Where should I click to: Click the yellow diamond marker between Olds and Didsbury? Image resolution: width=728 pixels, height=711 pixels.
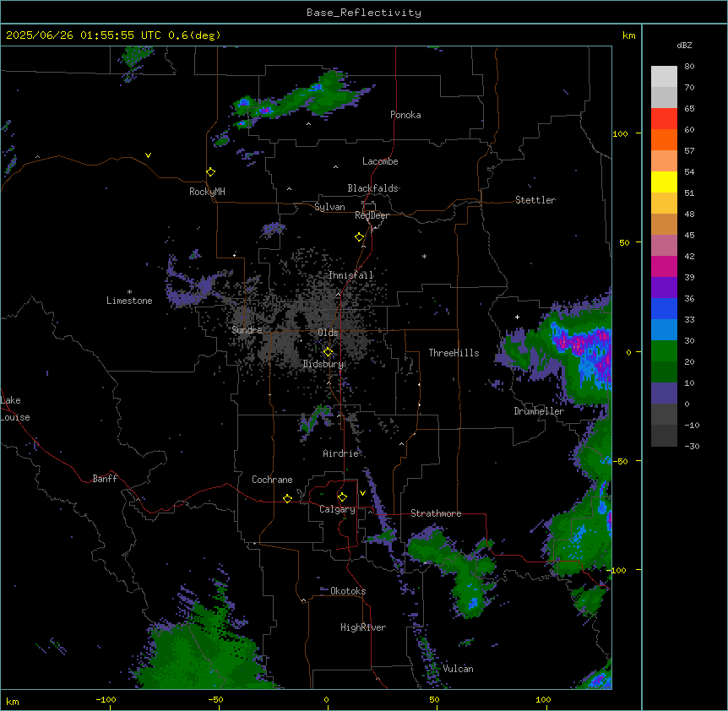(x=328, y=352)
